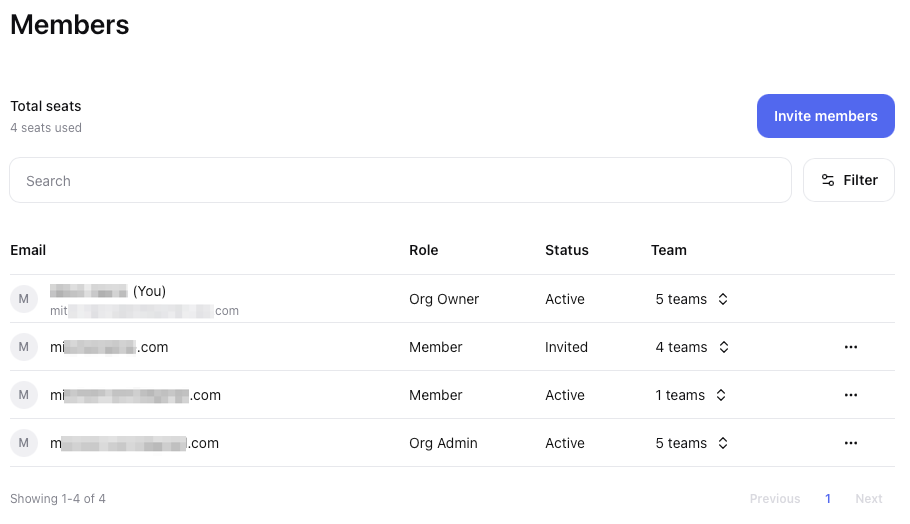Click the Email column header
Image resolution: width=910 pixels, height=524 pixels.
pyautogui.click(x=28, y=250)
